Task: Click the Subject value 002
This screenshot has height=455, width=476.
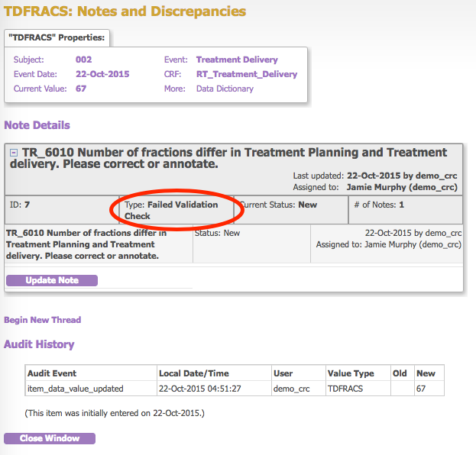Action: [83, 60]
